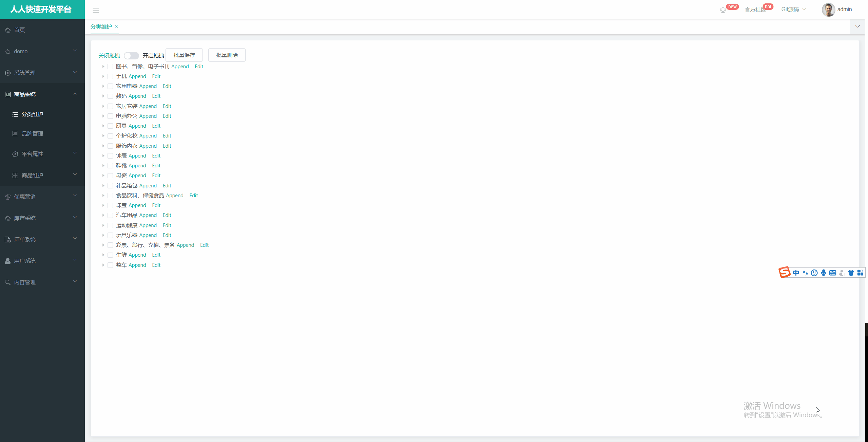Click the Sogou microphone voice input icon

pos(823,273)
